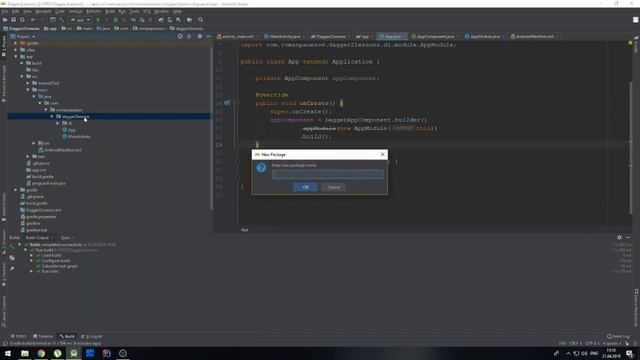Collapse the Build completed successfully node
The image size is (640, 360).
point(19,244)
